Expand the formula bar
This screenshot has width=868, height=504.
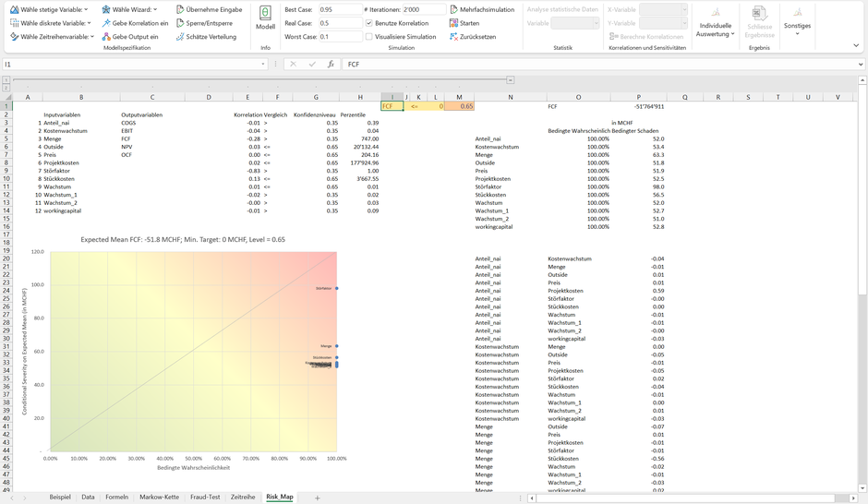pyautogui.click(x=861, y=65)
